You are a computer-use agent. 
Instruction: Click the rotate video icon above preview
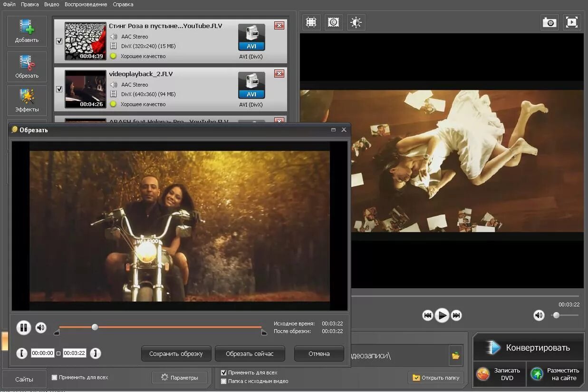coord(334,22)
